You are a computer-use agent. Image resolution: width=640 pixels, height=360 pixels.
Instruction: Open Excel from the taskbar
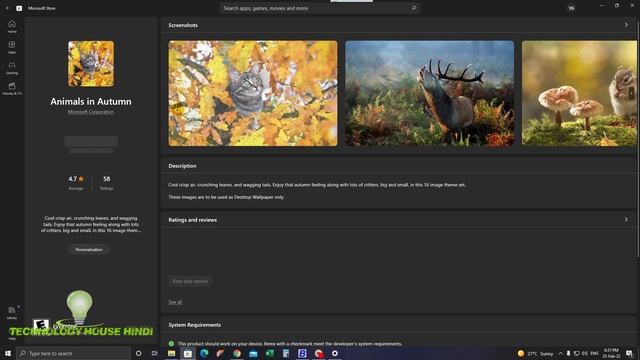click(269, 353)
